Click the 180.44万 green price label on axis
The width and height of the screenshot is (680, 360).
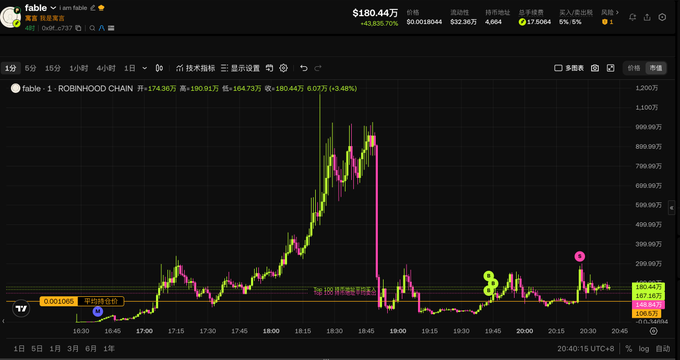coord(648,287)
